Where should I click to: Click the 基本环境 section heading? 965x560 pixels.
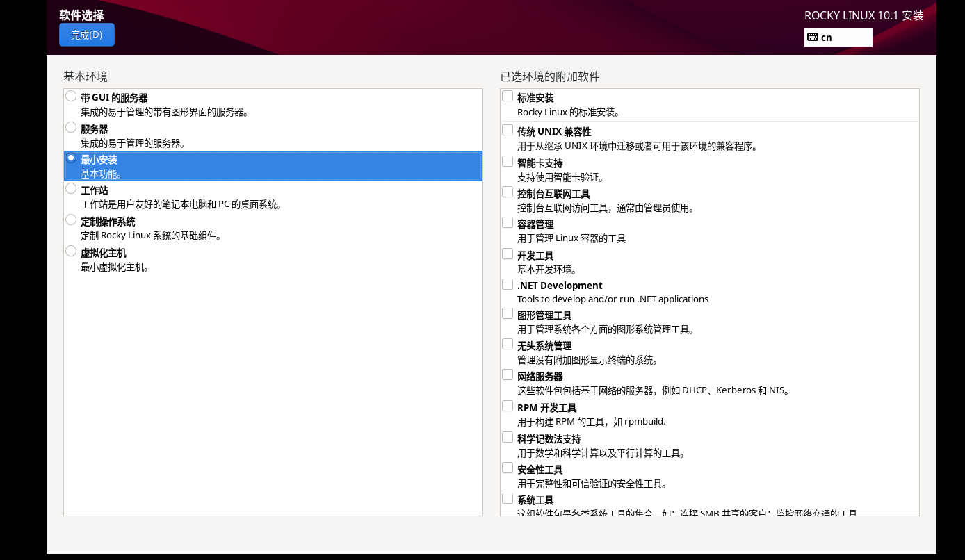coord(86,76)
